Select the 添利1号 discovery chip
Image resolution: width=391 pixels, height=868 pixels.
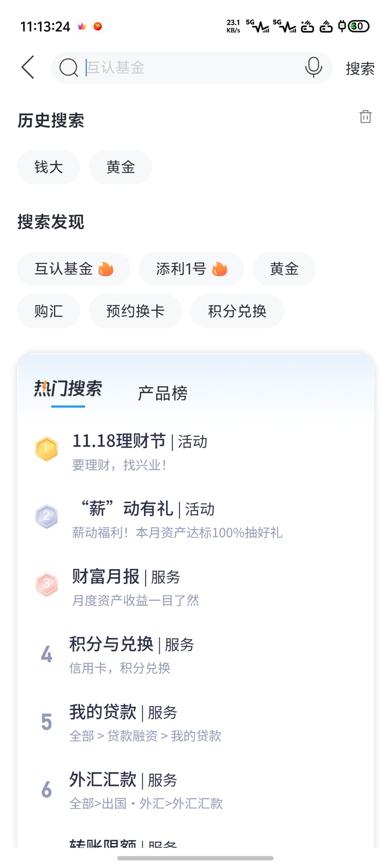[x=191, y=269]
